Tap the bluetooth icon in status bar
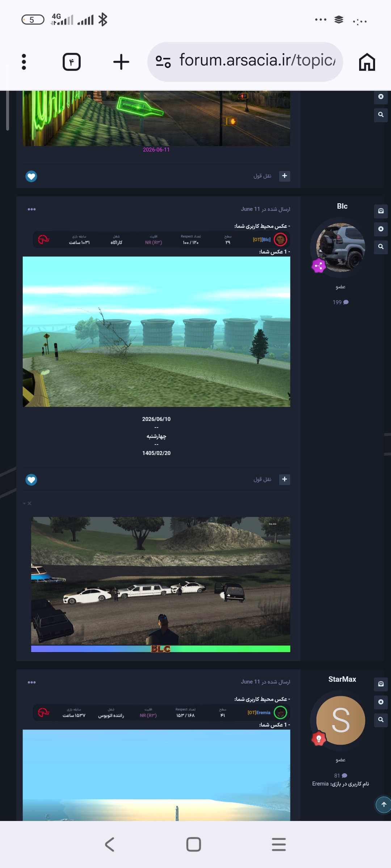 click(103, 20)
